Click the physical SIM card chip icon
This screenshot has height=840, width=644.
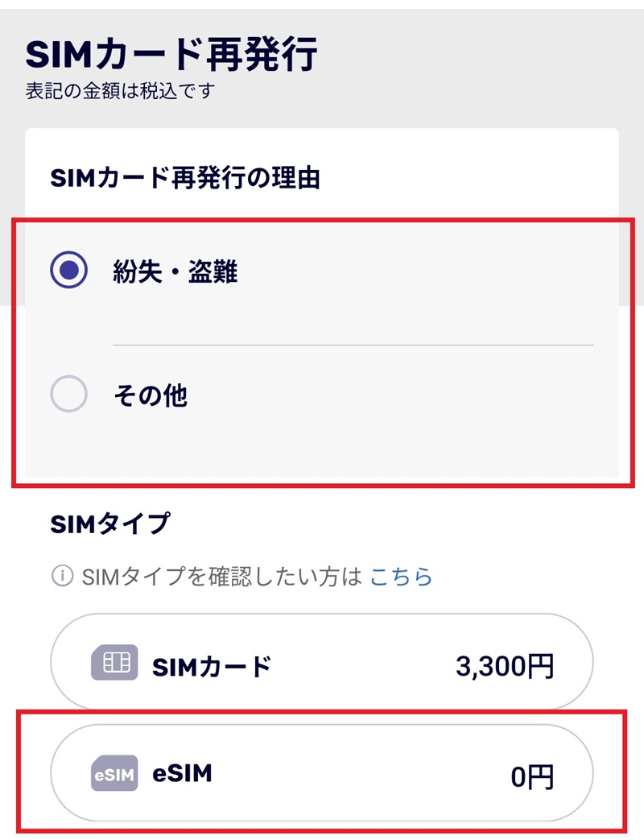(x=114, y=663)
